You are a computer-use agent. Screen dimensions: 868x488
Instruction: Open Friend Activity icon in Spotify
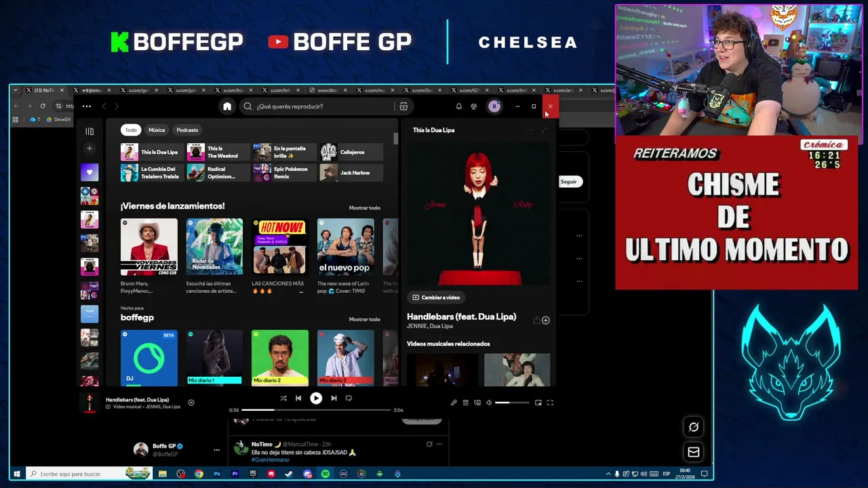(474, 106)
